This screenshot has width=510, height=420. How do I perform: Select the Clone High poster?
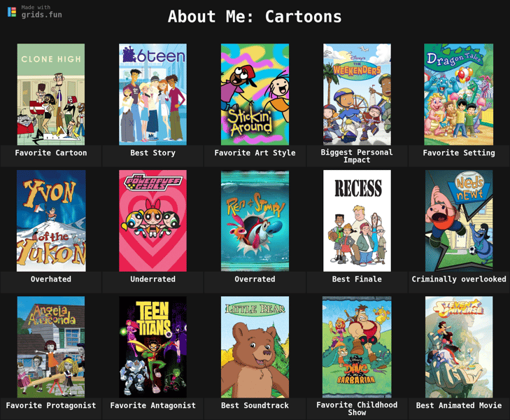click(x=51, y=94)
